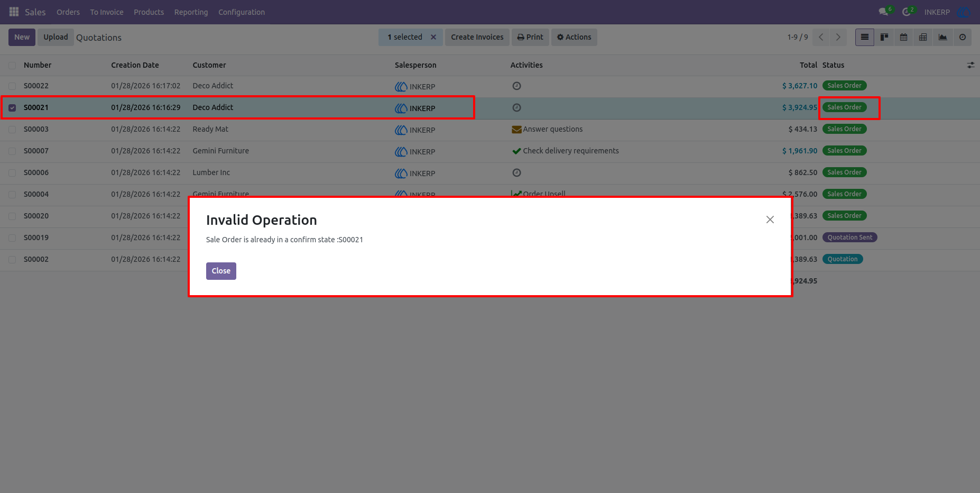The image size is (980, 493).
Task: Go to next page of records
Action: (838, 37)
